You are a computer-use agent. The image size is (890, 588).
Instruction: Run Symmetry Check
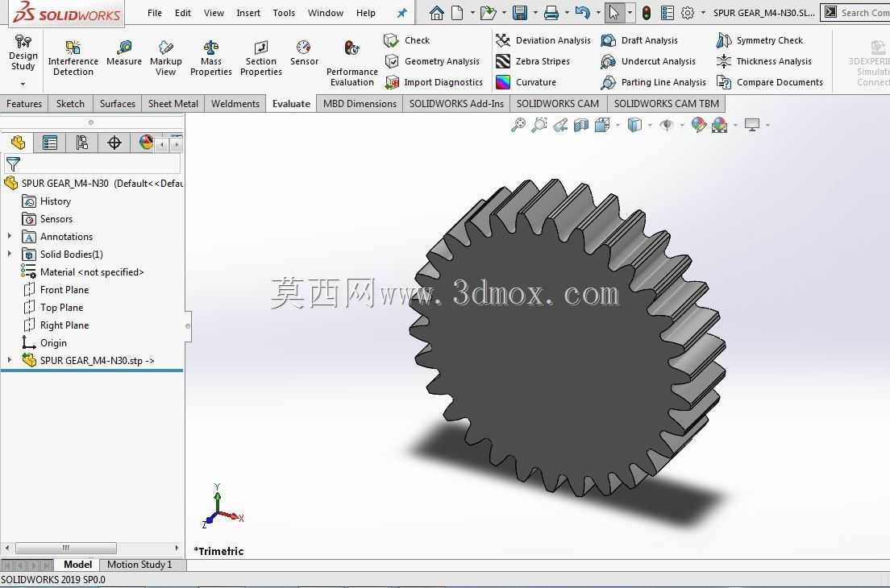(x=759, y=40)
